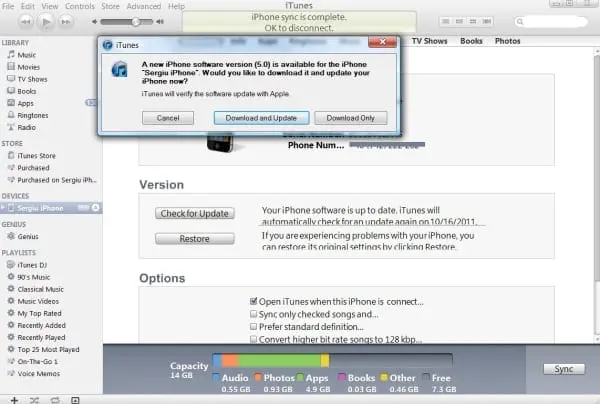
Task: Enable Convert higher bit rate songs checkbox
Action: tap(253, 339)
